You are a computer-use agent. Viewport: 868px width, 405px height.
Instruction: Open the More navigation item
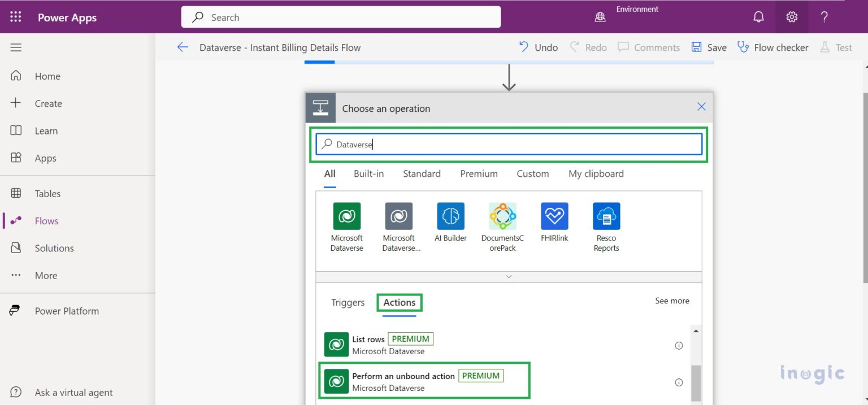point(46,276)
